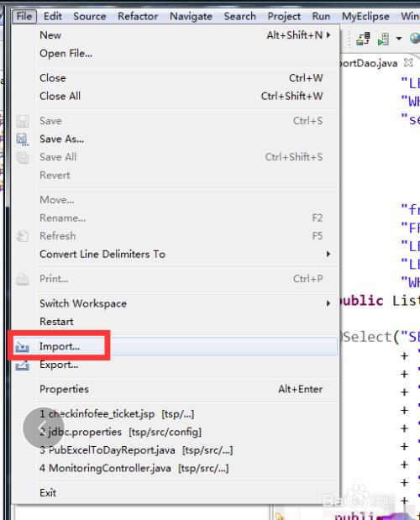The height and width of the screenshot is (520, 420).
Task: Open the Edit menu
Action: pyautogui.click(x=53, y=16)
